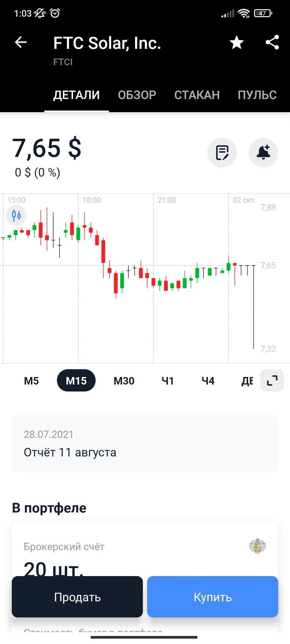Tap the Продать sell button
290x644 pixels.
(x=77, y=597)
